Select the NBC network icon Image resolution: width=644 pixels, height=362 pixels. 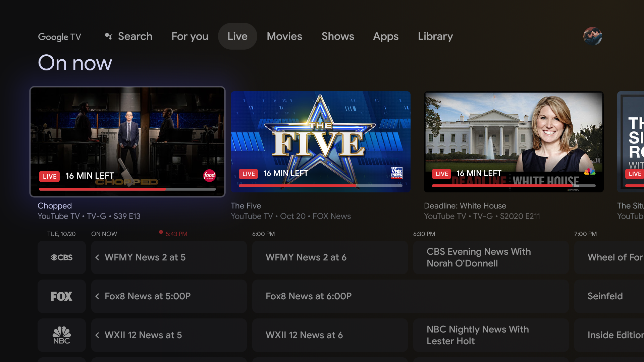point(61,335)
